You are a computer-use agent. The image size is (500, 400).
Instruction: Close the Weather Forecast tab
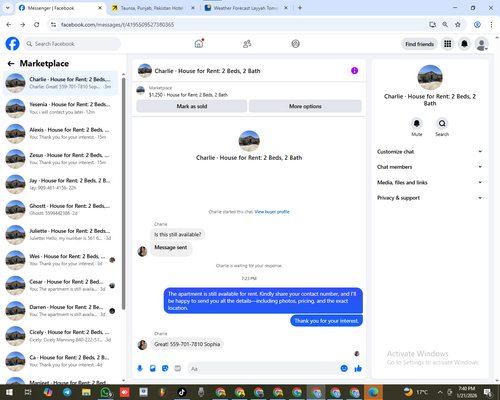pos(286,8)
